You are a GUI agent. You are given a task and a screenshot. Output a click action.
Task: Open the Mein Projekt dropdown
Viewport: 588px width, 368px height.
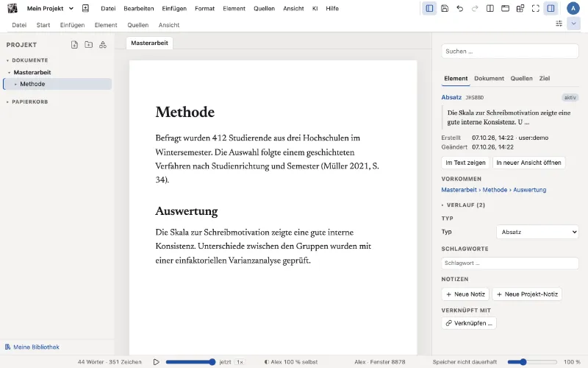point(50,8)
